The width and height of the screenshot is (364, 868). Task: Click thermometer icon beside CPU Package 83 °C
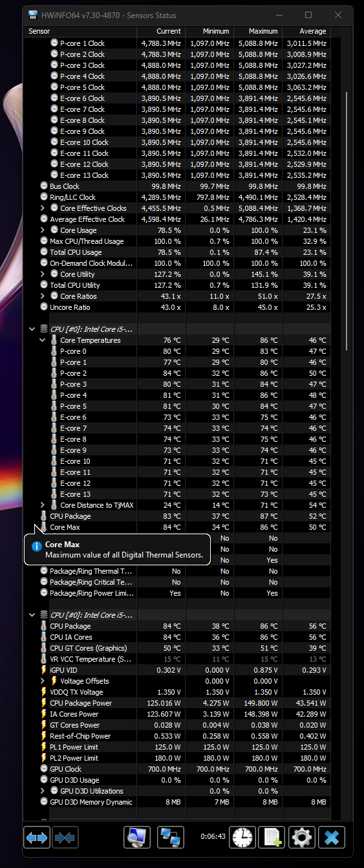[44, 516]
